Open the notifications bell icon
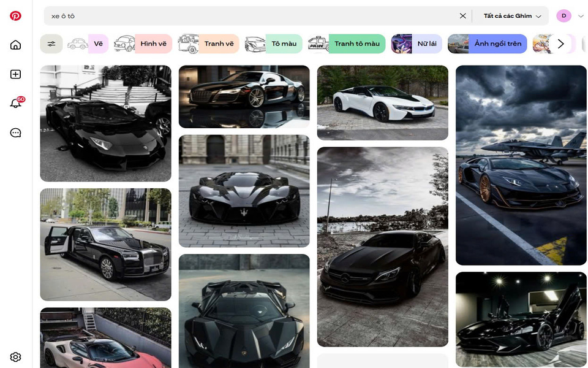This screenshot has height=368, width=588. [15, 103]
